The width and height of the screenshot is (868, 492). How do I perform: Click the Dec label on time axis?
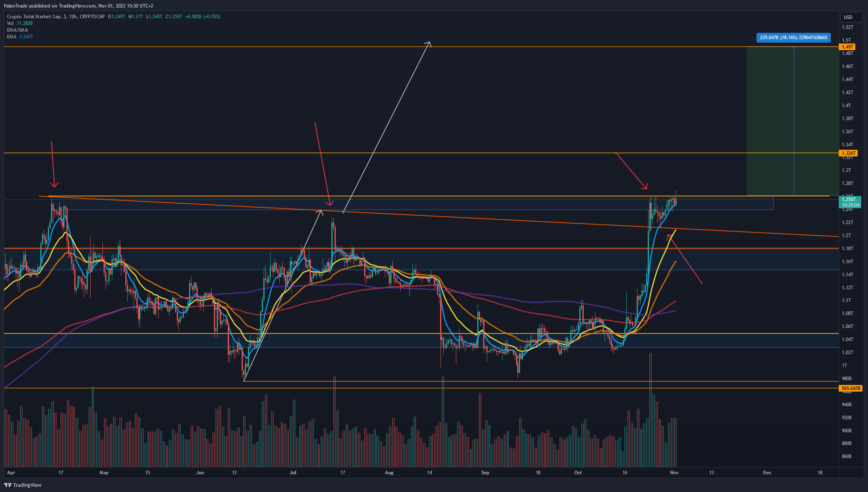pos(767,473)
